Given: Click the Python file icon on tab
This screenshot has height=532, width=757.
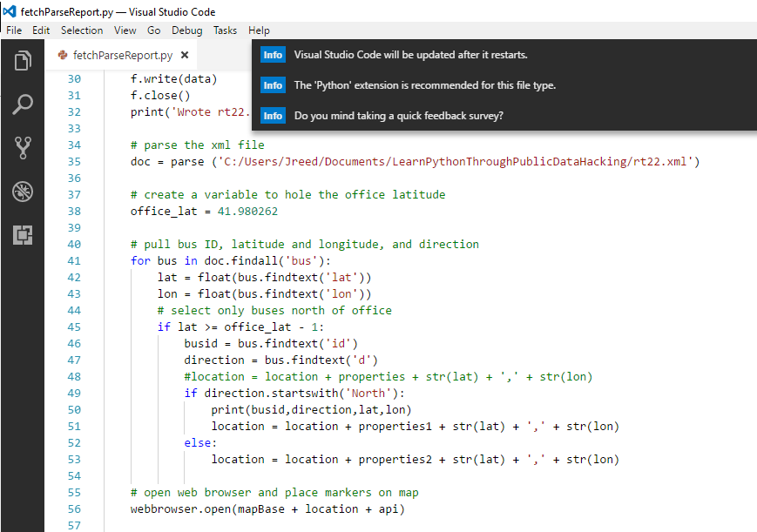Looking at the screenshot, I should [x=63, y=55].
